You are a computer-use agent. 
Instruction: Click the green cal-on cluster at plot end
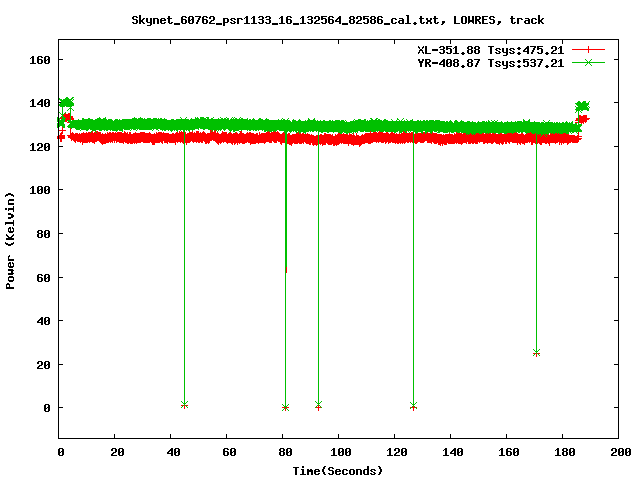[x=582, y=107]
